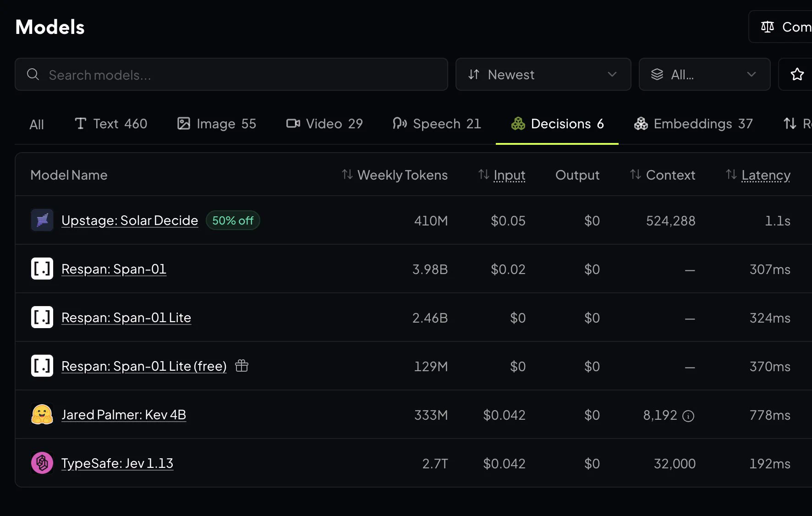
Task: Open TypeSafe: Jev 1.13 model link
Action: click(x=117, y=463)
